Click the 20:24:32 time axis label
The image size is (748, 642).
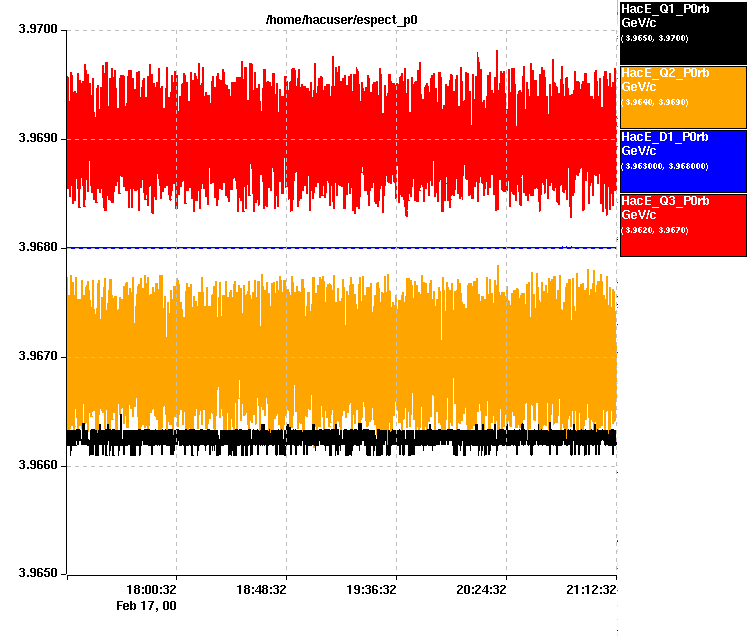[480, 591]
